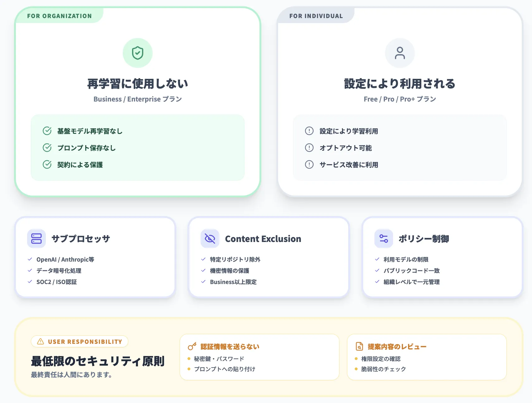This screenshot has width=532, height=403.
Task: Click the key icon next to 認証情報を送らない
Action: click(191, 346)
